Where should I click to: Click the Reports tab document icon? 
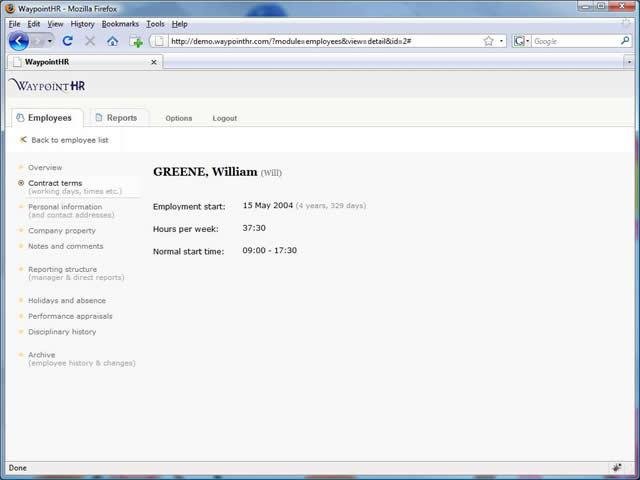[98, 118]
